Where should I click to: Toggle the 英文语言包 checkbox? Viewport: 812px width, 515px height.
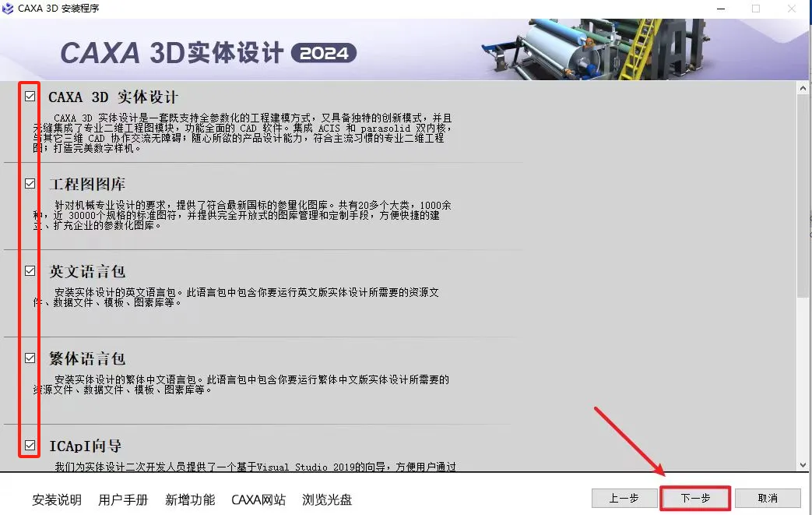click(x=30, y=271)
